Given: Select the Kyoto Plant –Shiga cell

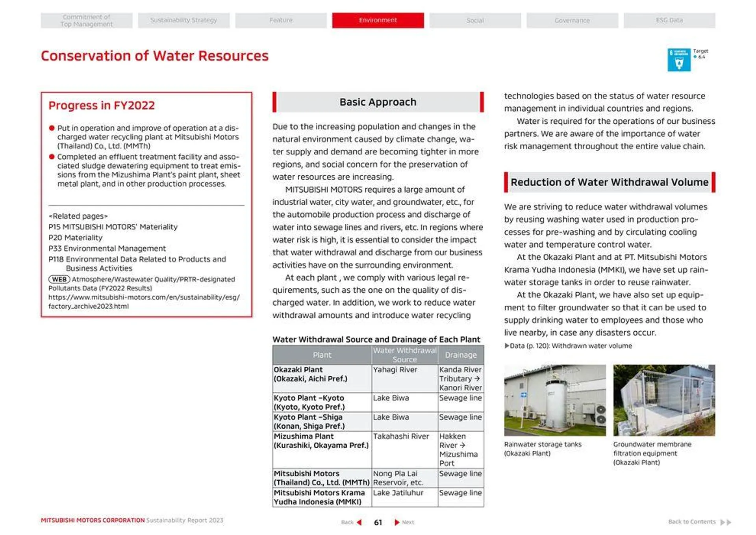Looking at the screenshot, I should click(322, 422).
